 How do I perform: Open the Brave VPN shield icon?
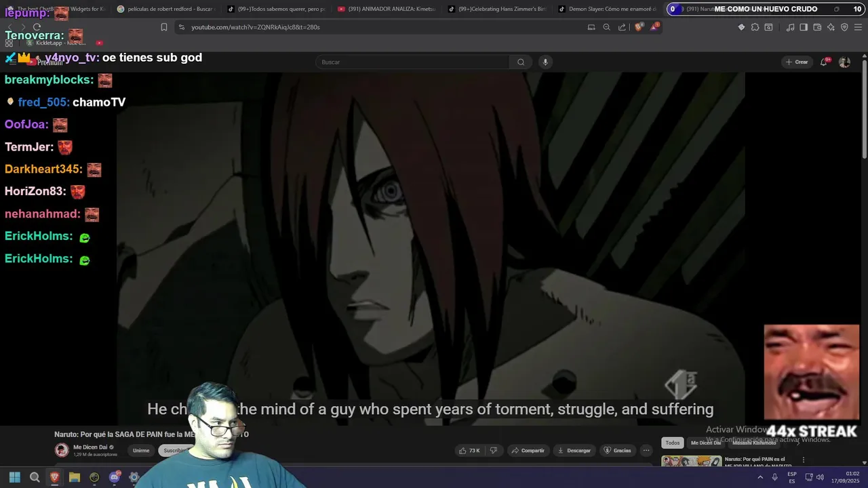point(844,27)
